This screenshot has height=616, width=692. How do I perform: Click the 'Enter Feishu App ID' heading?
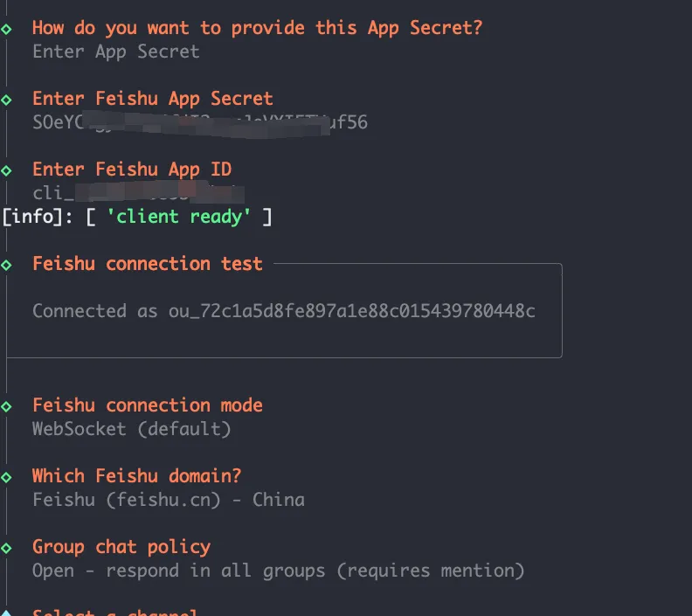(131, 170)
